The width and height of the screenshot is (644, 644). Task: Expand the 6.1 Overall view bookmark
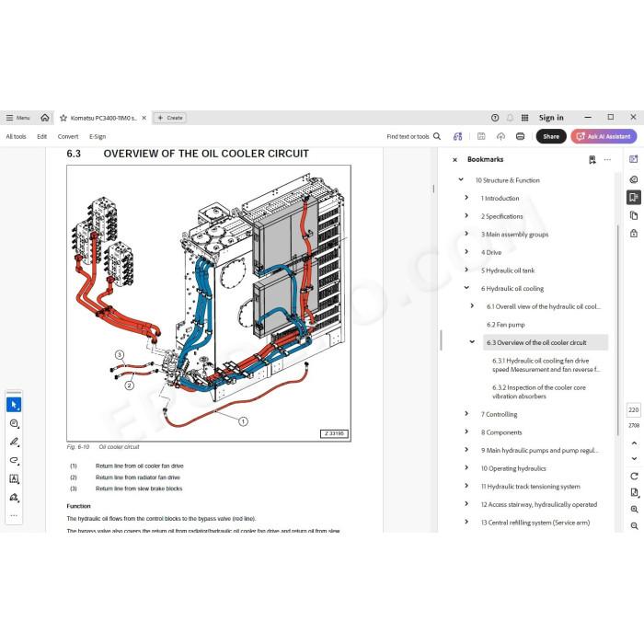click(472, 306)
